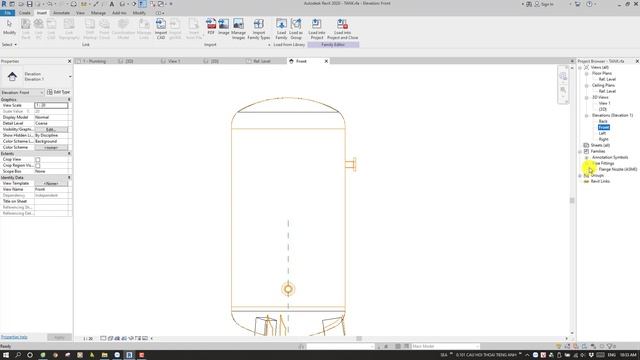Switch to the Annotate ribbon tab
This screenshot has height=360, width=640.
62,13
